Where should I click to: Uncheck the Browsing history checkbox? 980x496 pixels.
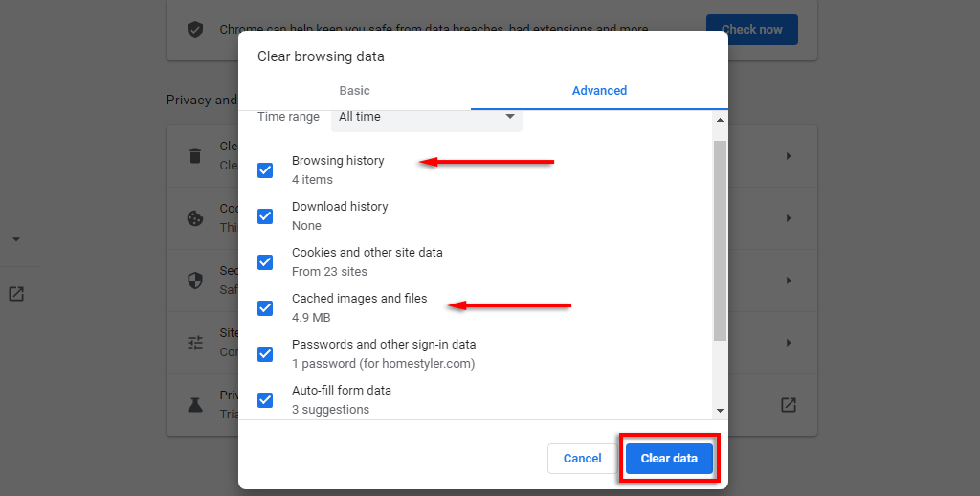tap(265, 170)
